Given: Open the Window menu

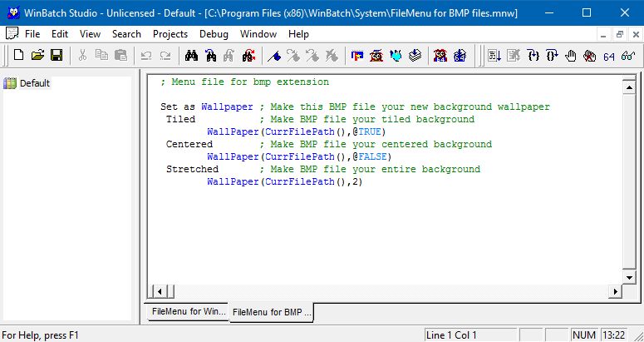Looking at the screenshot, I should tap(258, 34).
